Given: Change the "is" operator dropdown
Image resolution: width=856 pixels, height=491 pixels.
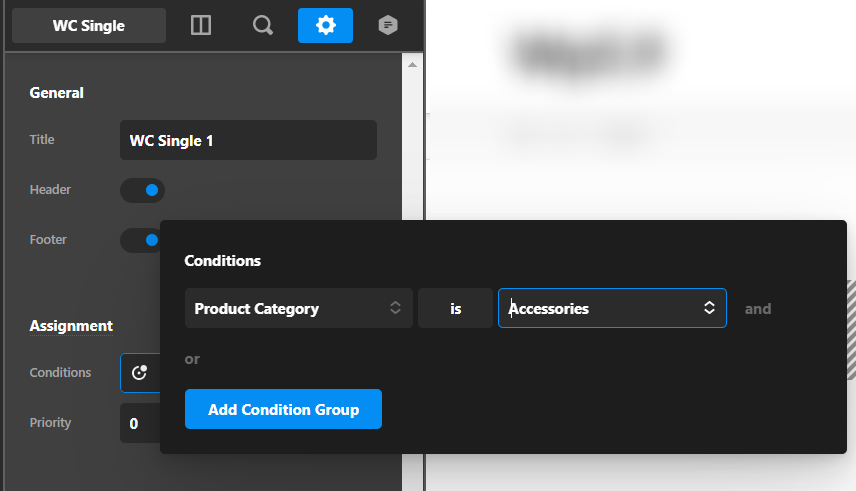Looking at the screenshot, I should click(455, 308).
